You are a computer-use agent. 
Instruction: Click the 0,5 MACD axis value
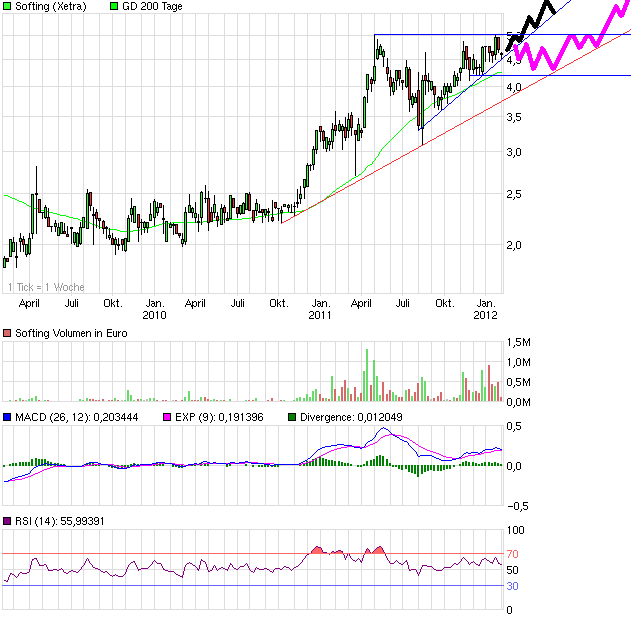tap(514, 426)
